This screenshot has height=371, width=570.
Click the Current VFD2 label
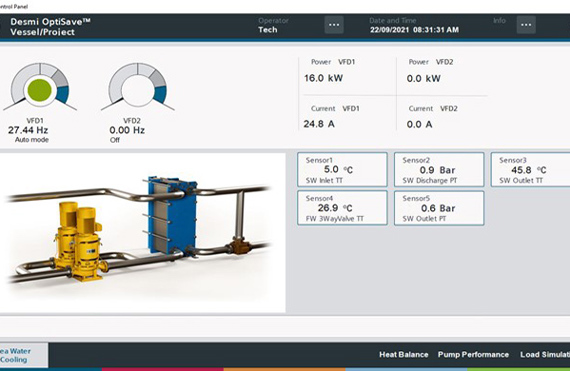(x=433, y=109)
